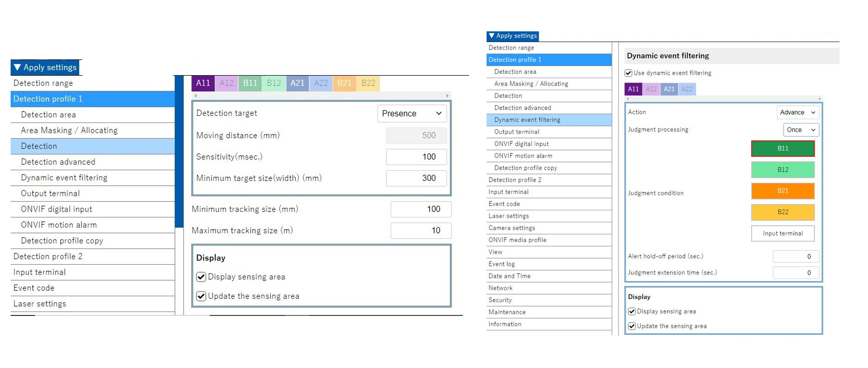The image size is (868, 368).
Task: Open the Action dropdown set to Advance
Action: point(797,112)
